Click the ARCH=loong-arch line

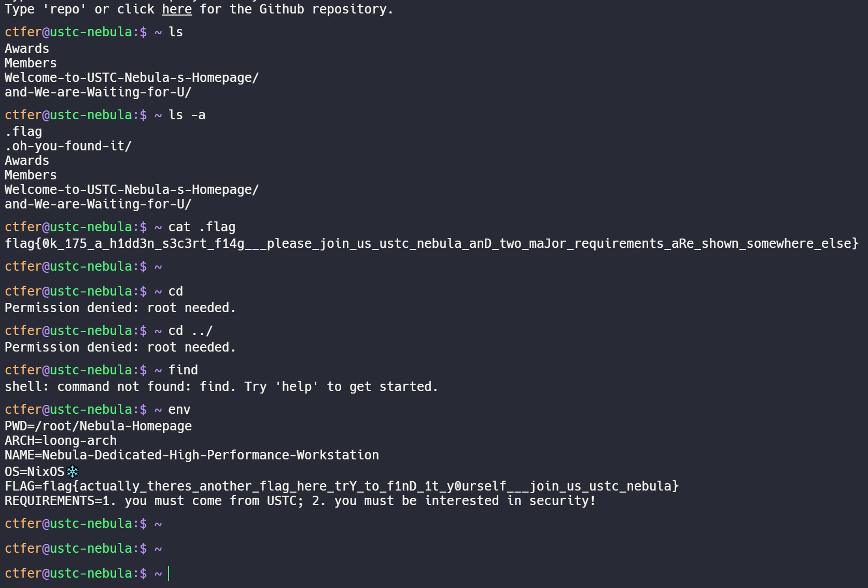pos(61,441)
